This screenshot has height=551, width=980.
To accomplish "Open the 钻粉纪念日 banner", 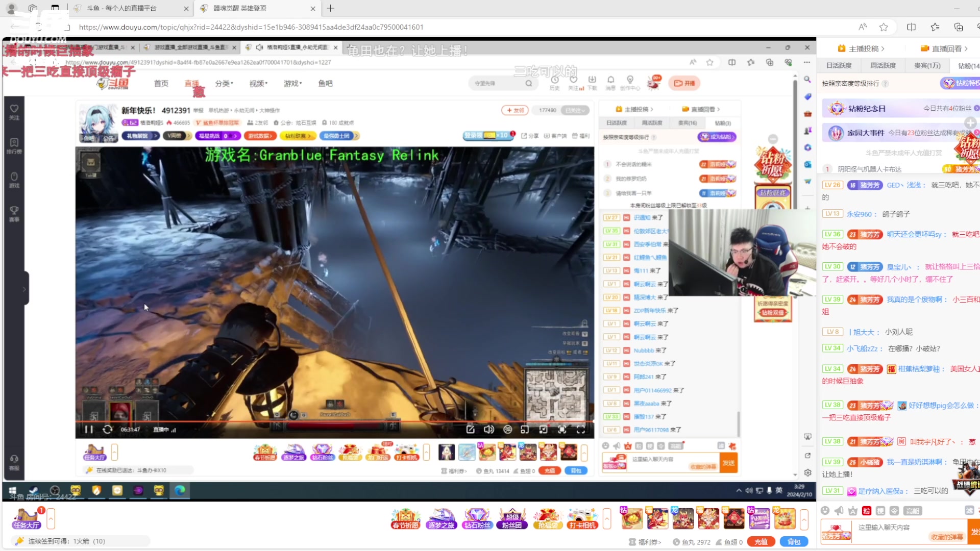I will click(900, 108).
